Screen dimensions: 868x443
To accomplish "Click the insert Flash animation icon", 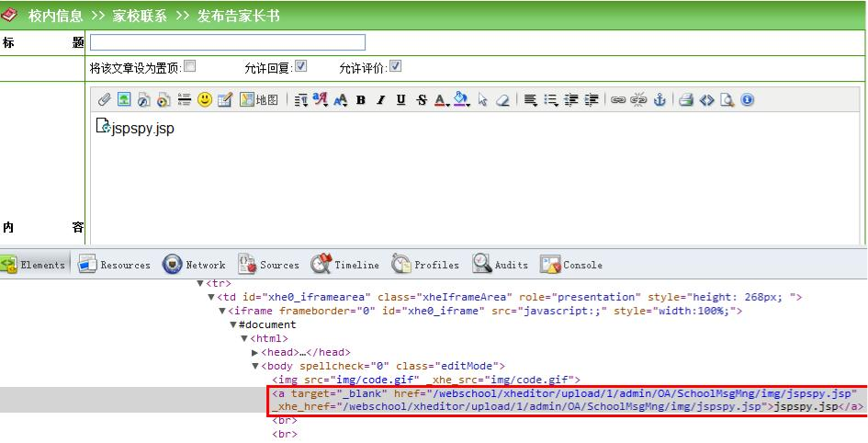I will (x=144, y=99).
